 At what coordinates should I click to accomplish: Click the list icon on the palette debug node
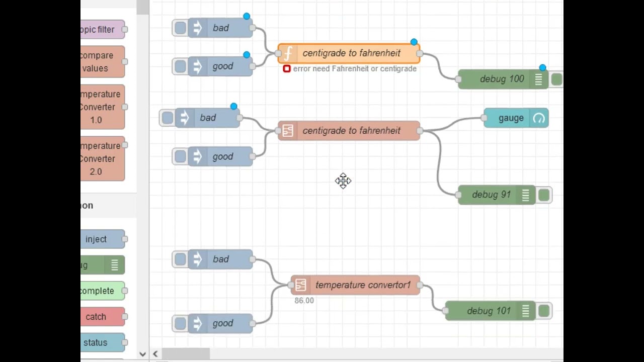point(115,265)
